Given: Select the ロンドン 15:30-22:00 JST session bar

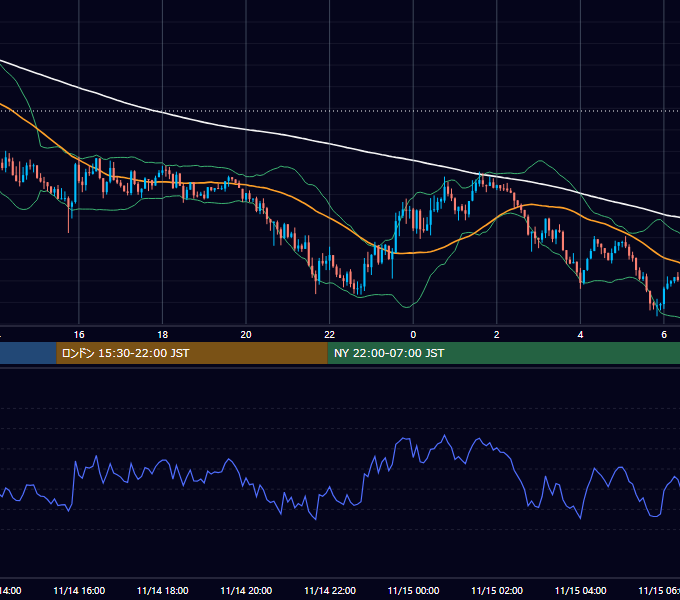Looking at the screenshot, I should pos(192,353).
